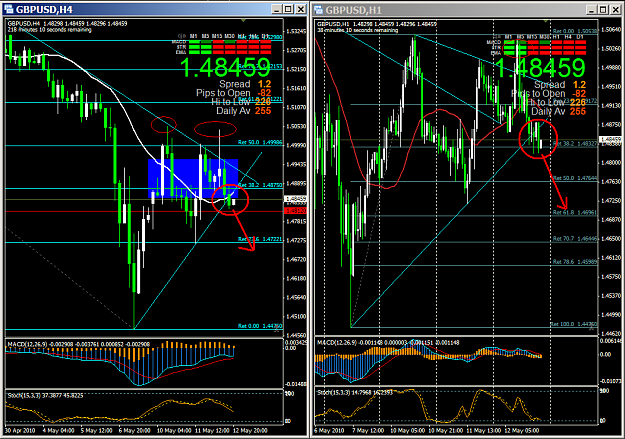Image resolution: width=625 pixels, height=439 pixels.
Task: Click '6 May 2010' on the H1 time axis
Action: pyautogui.click(x=329, y=431)
